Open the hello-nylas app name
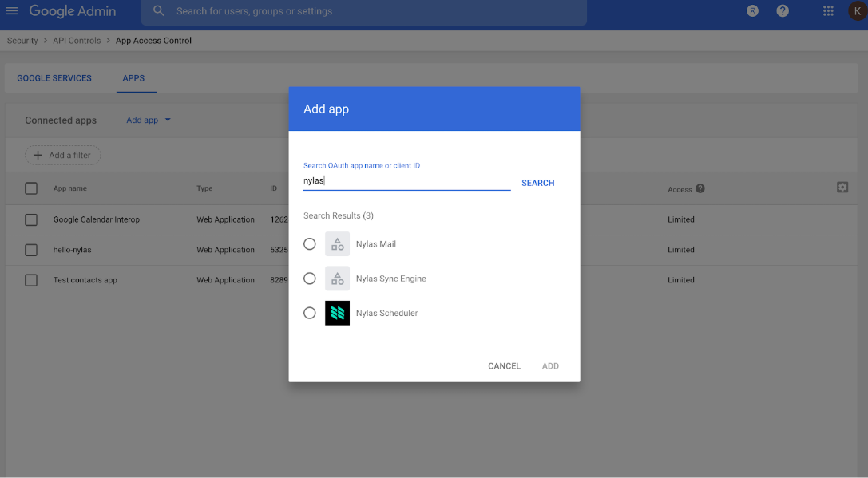This screenshot has height=478, width=868. 72,250
